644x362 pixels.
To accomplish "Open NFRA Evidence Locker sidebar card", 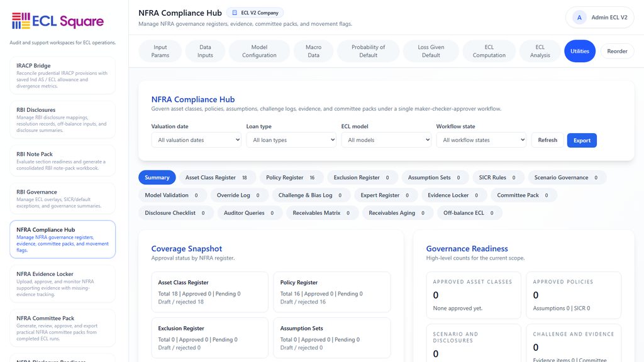I will [x=62, y=284].
